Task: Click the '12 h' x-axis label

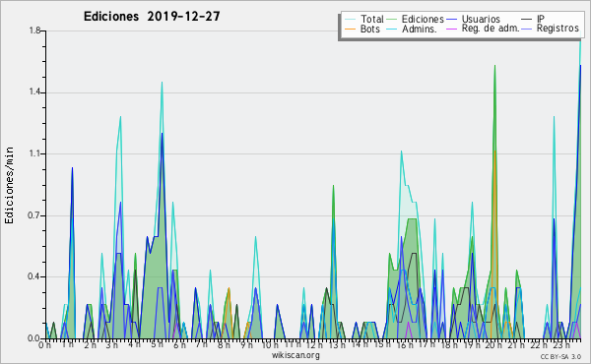Action: pyautogui.click(x=314, y=344)
